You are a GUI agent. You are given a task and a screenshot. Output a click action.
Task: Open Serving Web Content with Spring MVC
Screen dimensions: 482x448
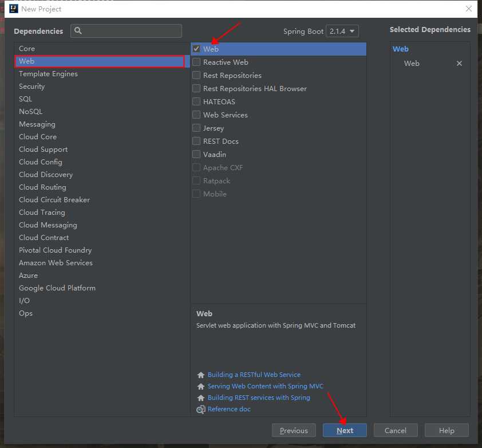[x=265, y=386]
